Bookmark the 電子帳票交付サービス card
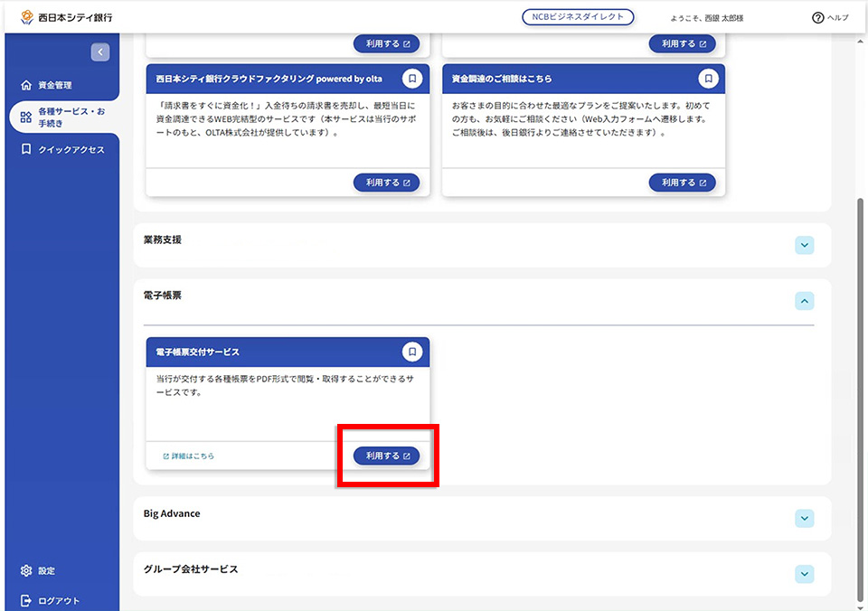The height and width of the screenshot is (611, 868). [x=412, y=352]
